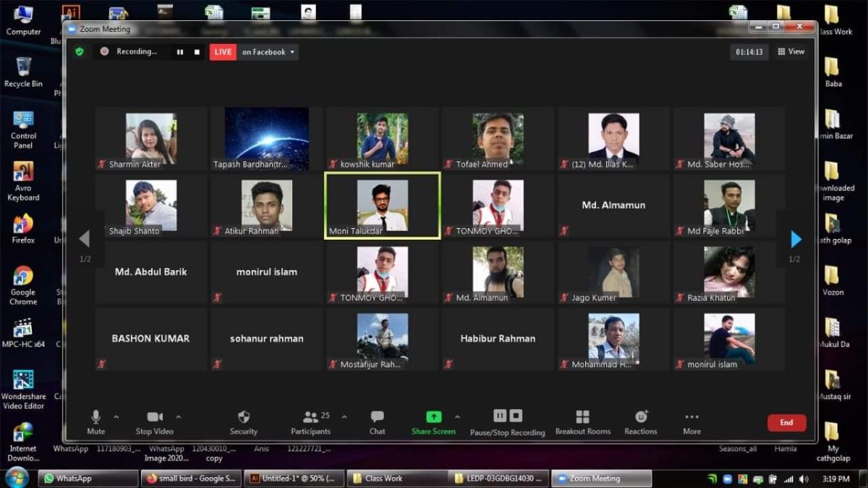
Task: Go to next page of participants
Action: (796, 239)
